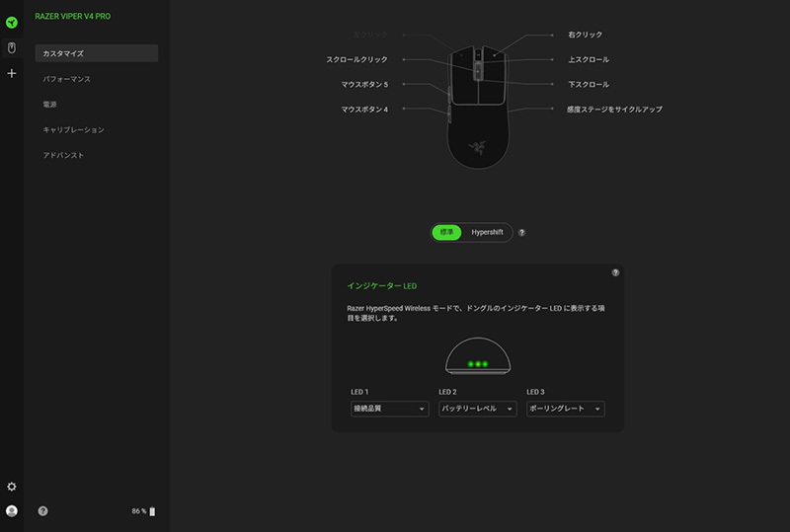Add a new device with plus icon

tap(12, 74)
